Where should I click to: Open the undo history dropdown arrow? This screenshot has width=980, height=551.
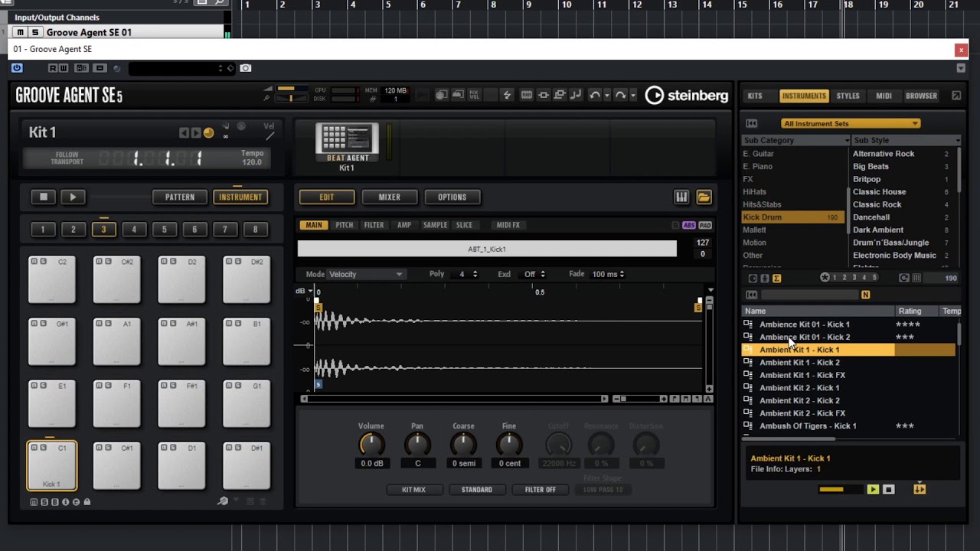pyautogui.click(x=606, y=96)
